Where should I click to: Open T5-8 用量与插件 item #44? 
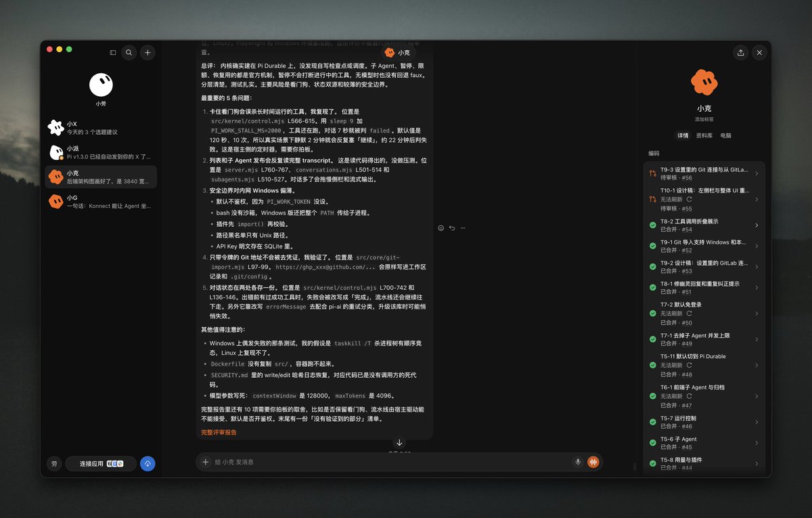click(x=704, y=463)
